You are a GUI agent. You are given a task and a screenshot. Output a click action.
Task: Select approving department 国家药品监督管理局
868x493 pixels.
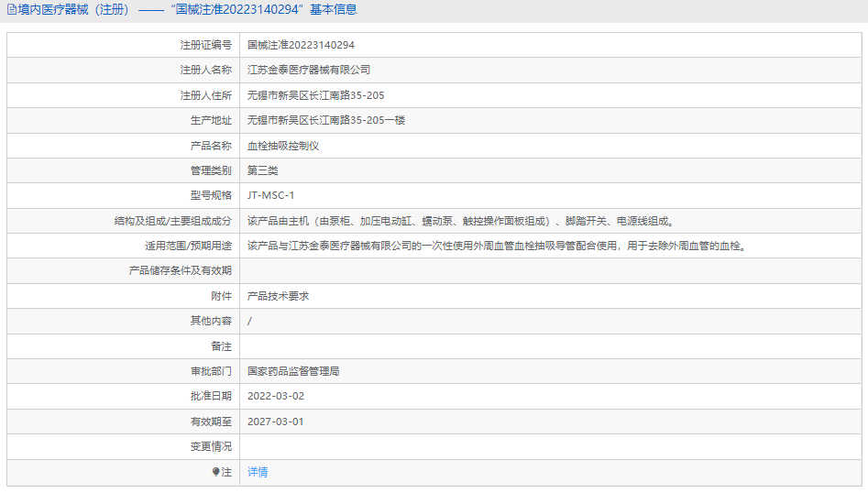[293, 371]
